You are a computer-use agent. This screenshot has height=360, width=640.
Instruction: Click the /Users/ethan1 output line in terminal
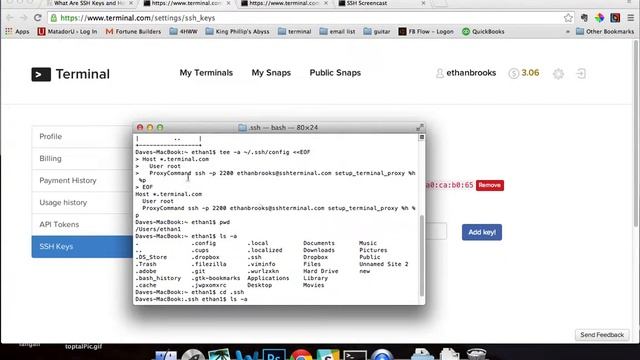coord(158,229)
